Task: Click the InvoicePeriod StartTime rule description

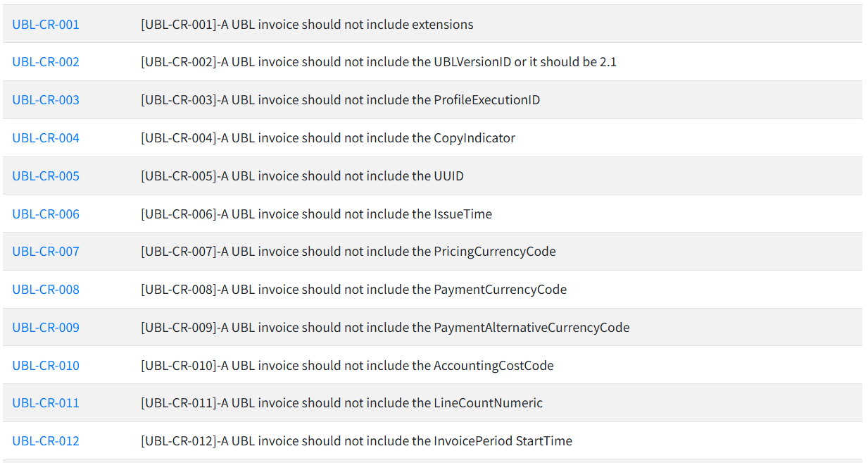Action: [357, 441]
